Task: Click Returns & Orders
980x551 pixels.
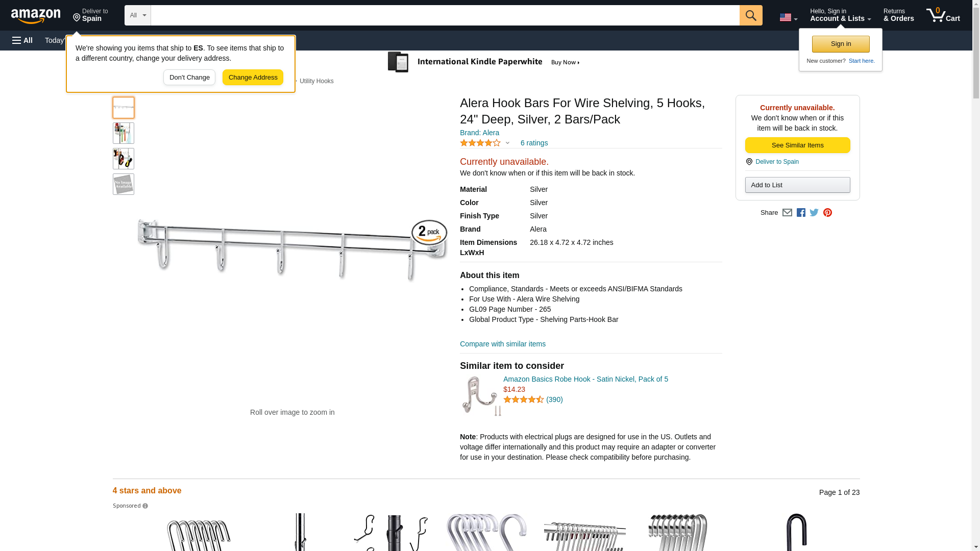Action: pos(898,15)
